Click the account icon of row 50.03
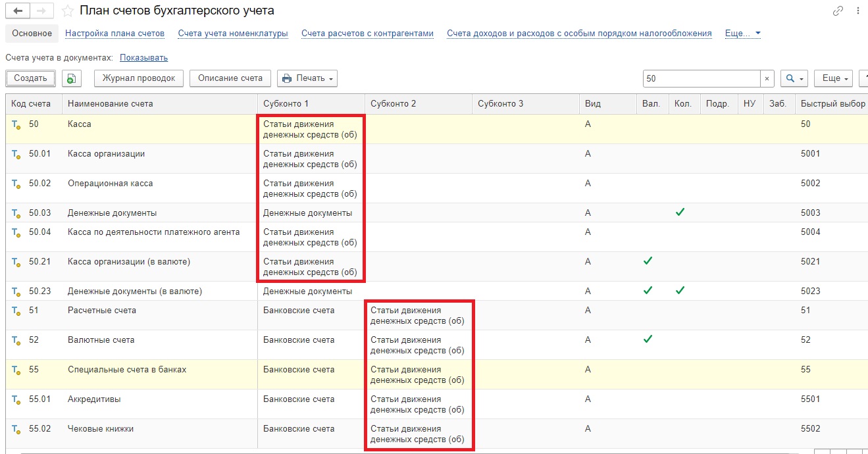Screen dimensions: 868x454 [16, 214]
